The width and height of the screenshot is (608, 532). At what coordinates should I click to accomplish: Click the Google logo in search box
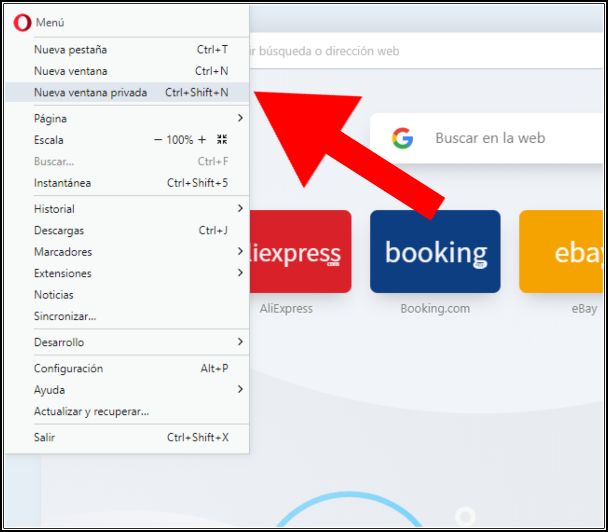(x=402, y=138)
